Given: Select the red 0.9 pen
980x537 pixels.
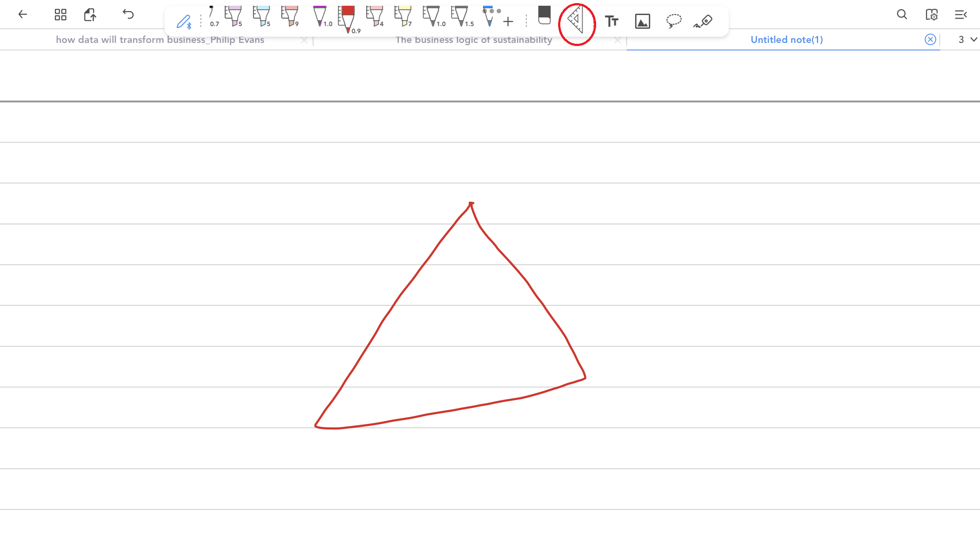Looking at the screenshot, I should point(348,19).
